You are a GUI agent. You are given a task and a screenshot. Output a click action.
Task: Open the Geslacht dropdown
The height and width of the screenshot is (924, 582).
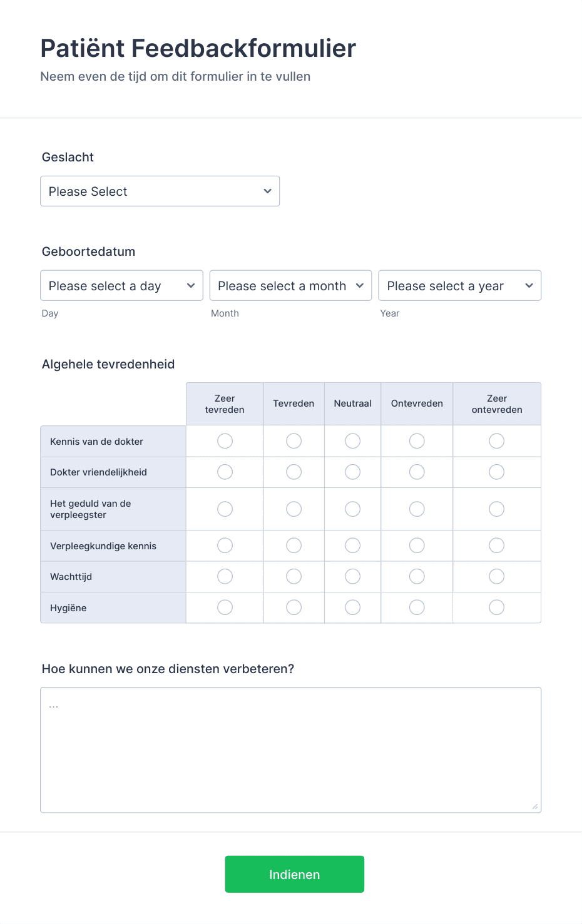click(x=160, y=191)
